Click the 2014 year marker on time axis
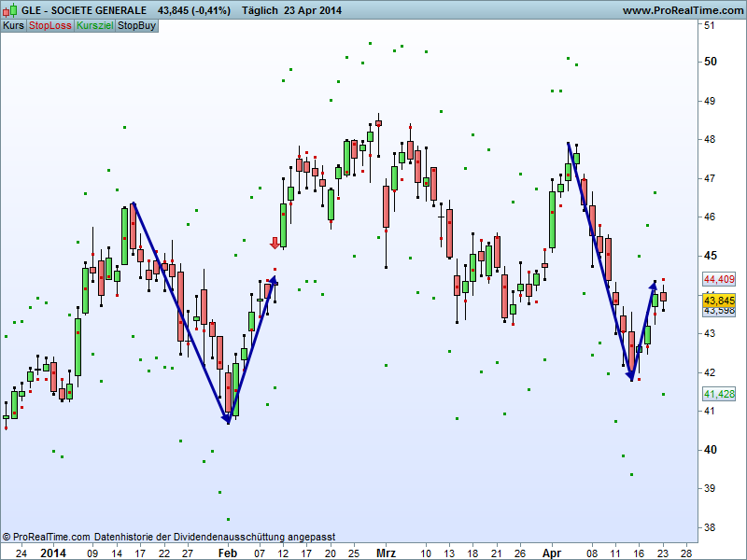 [53, 553]
